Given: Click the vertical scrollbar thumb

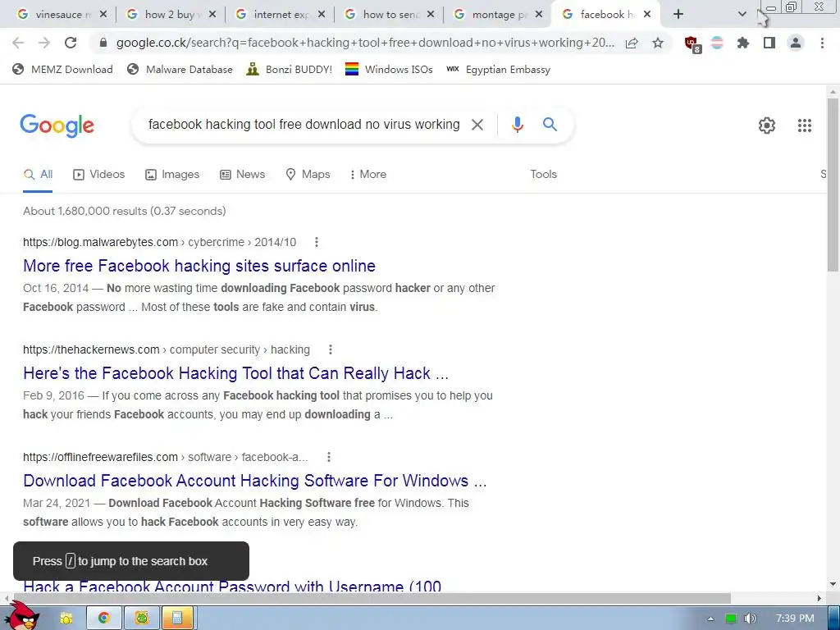Looking at the screenshot, I should [833, 185].
